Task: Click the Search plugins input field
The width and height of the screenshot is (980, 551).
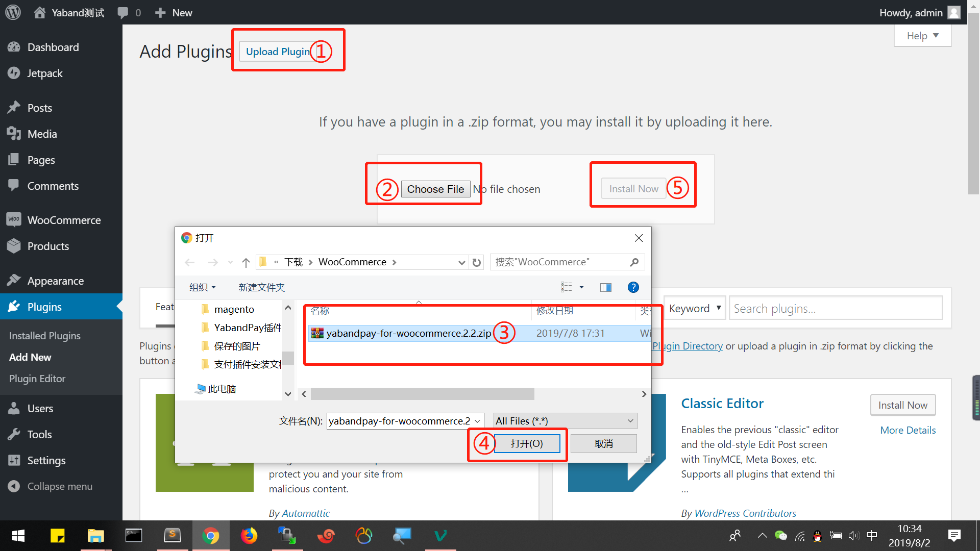Action: tap(835, 308)
